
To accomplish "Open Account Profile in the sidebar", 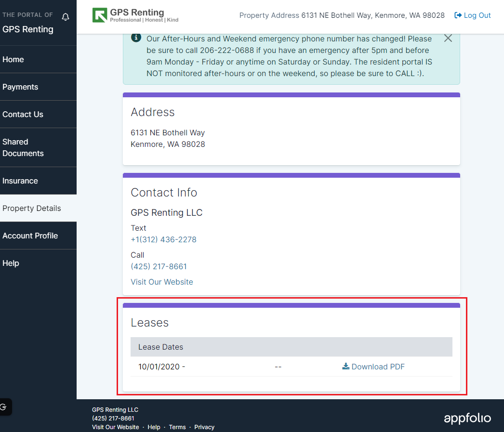I will tap(38, 236).
